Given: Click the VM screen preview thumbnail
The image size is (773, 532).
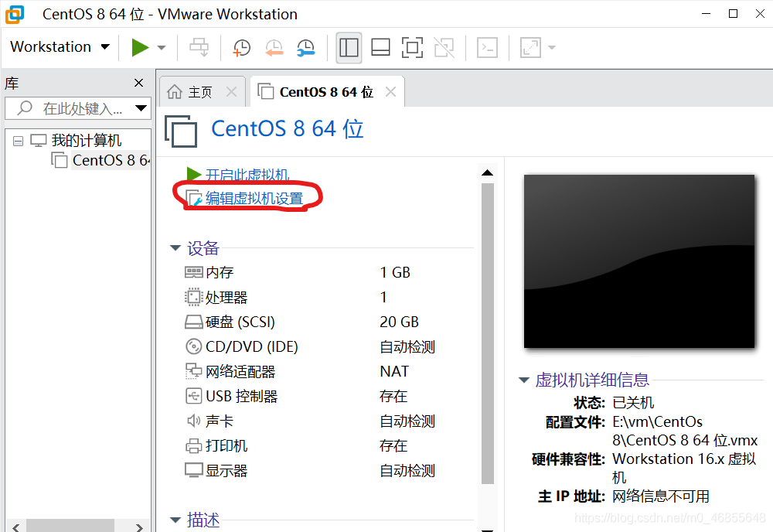Looking at the screenshot, I should tap(639, 261).
